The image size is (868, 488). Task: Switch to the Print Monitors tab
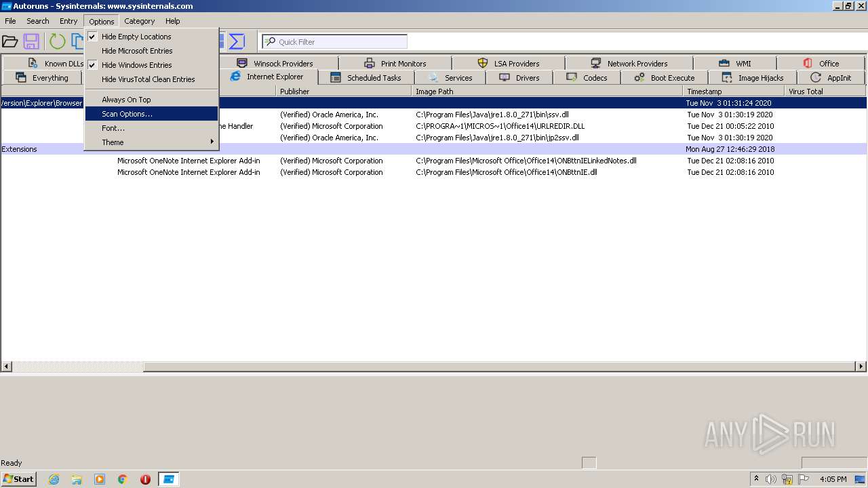tap(395, 63)
